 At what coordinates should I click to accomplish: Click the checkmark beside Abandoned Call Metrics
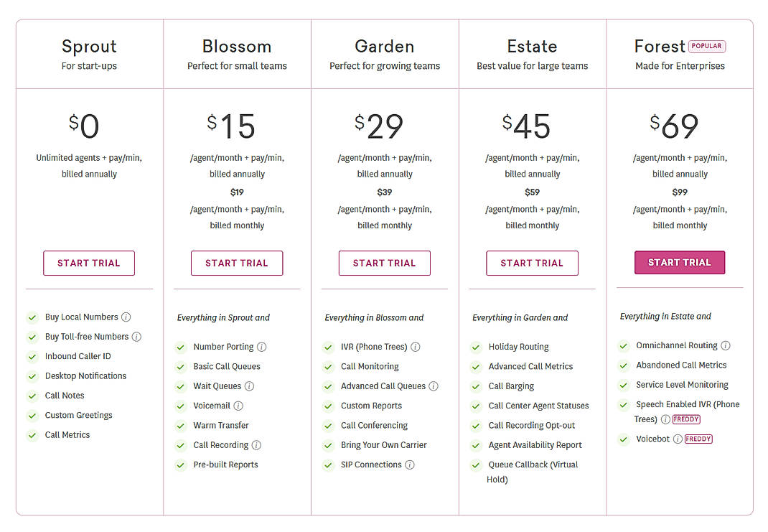(x=624, y=365)
